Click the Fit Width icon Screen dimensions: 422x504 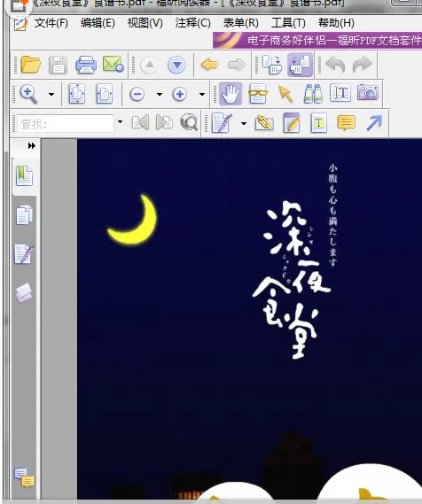[105, 94]
